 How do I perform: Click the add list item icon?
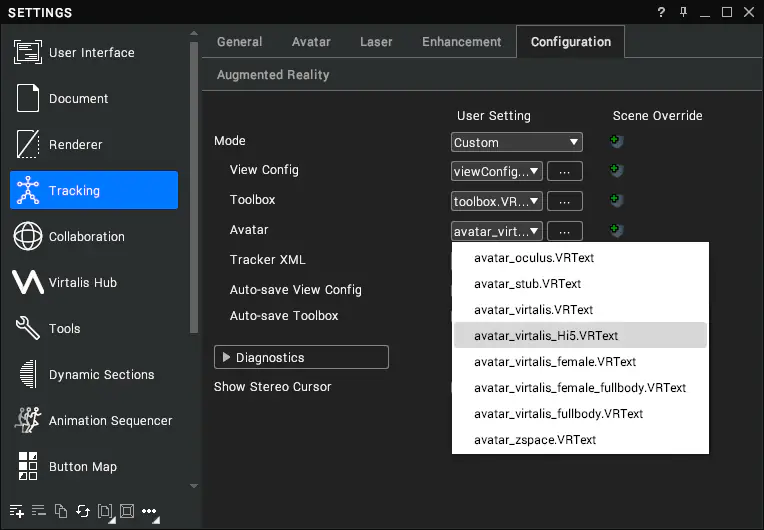pos(17,511)
